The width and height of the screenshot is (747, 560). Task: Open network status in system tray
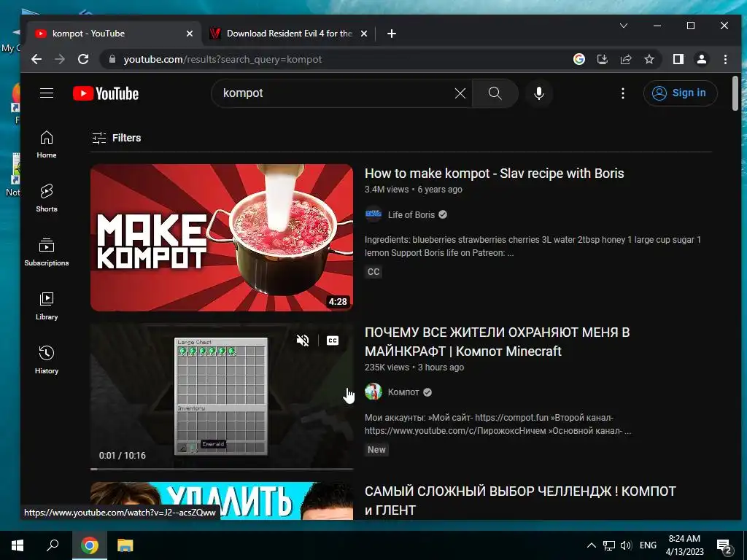tap(609, 545)
